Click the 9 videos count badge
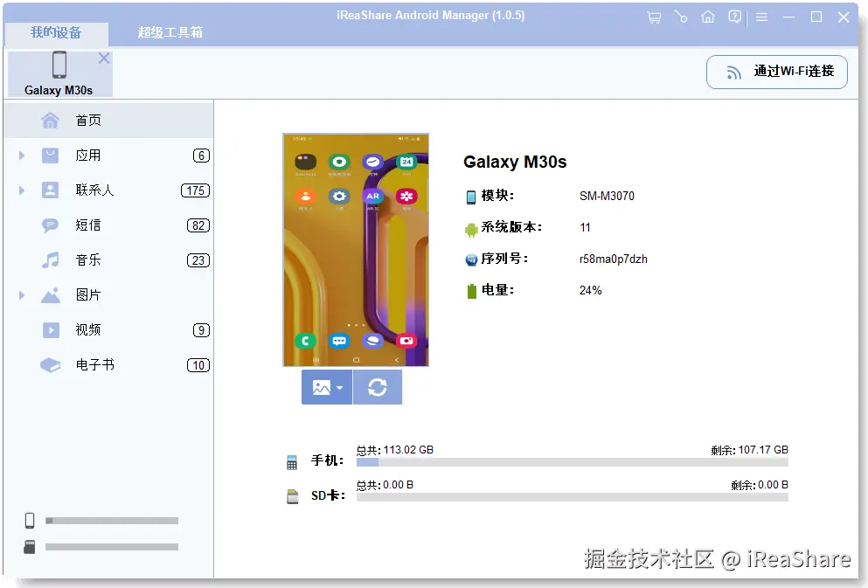868x588 pixels. tap(201, 330)
